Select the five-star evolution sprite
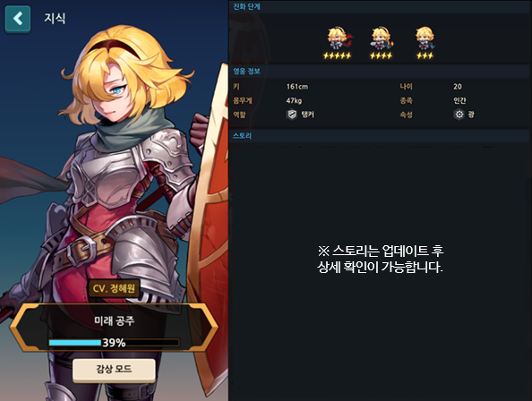The image size is (532, 401). click(339, 38)
